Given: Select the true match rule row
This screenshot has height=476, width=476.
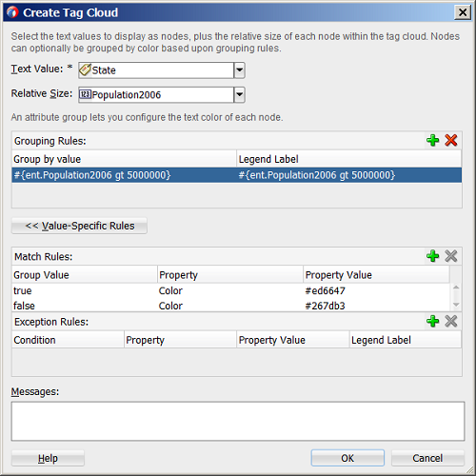Looking at the screenshot, I should 230,290.
